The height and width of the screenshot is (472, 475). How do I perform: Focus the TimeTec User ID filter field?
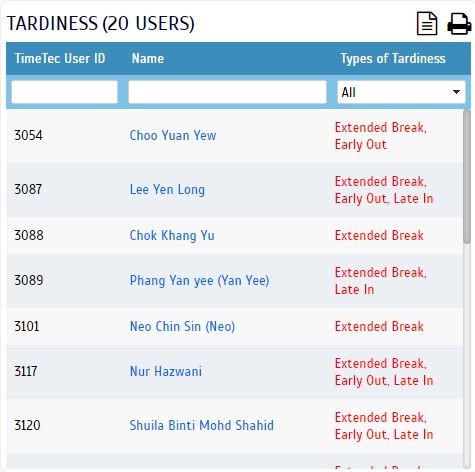[64, 92]
